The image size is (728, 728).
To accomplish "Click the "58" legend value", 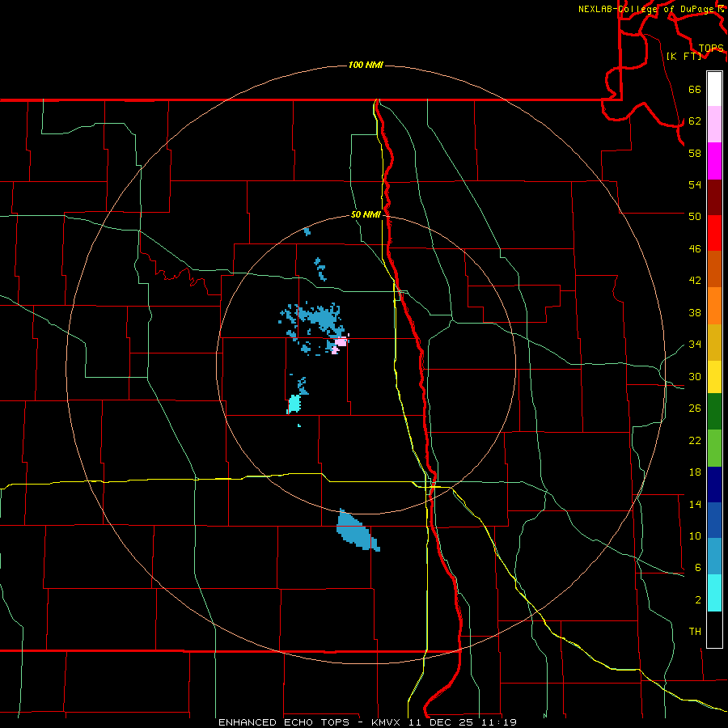I will (695, 153).
